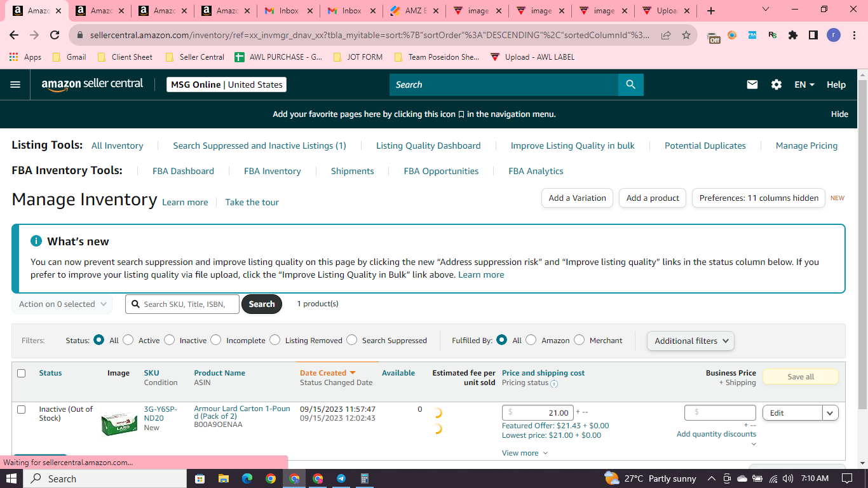Image resolution: width=868 pixels, height=488 pixels.
Task: Select the Inactive status filter
Action: pyautogui.click(x=169, y=340)
